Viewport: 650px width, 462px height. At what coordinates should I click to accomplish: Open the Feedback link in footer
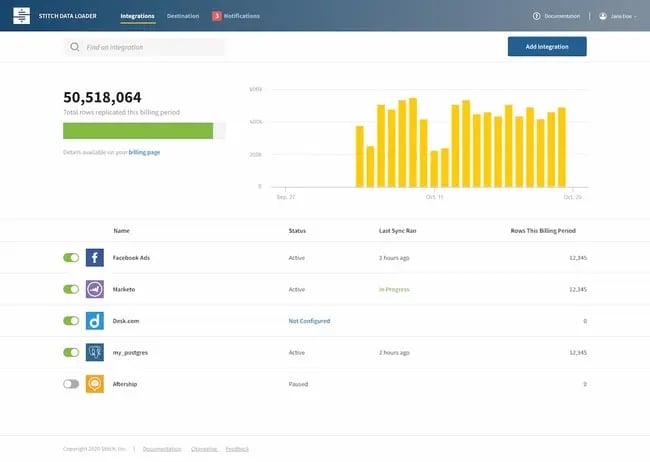point(237,449)
